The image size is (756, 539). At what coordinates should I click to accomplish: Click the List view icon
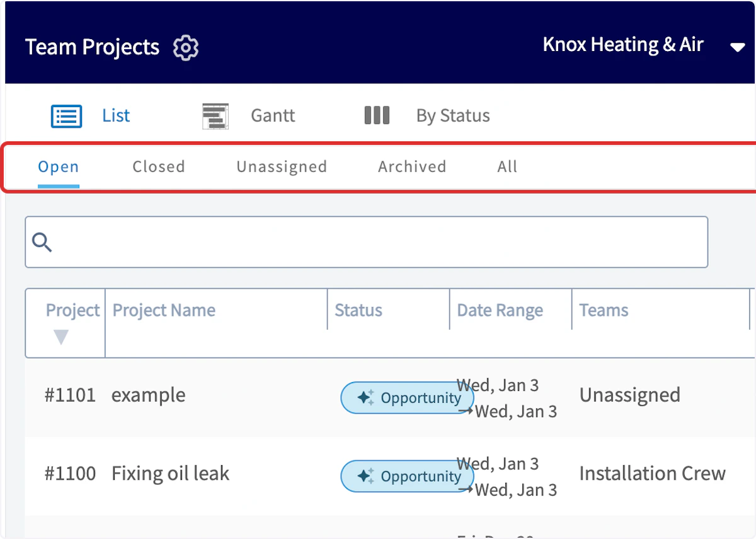[x=66, y=117]
